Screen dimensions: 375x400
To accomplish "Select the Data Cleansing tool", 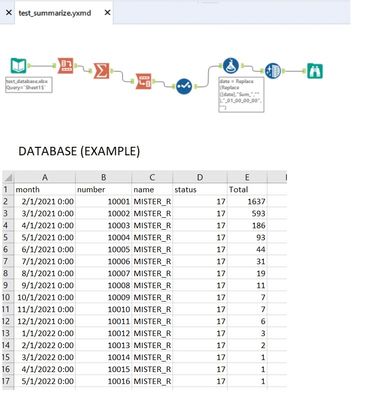I will 273,71.
